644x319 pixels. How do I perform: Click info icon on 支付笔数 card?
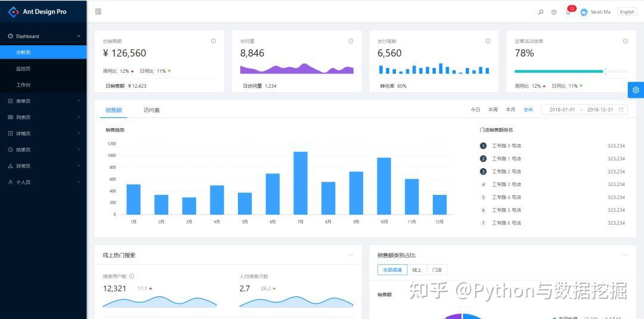pyautogui.click(x=488, y=41)
